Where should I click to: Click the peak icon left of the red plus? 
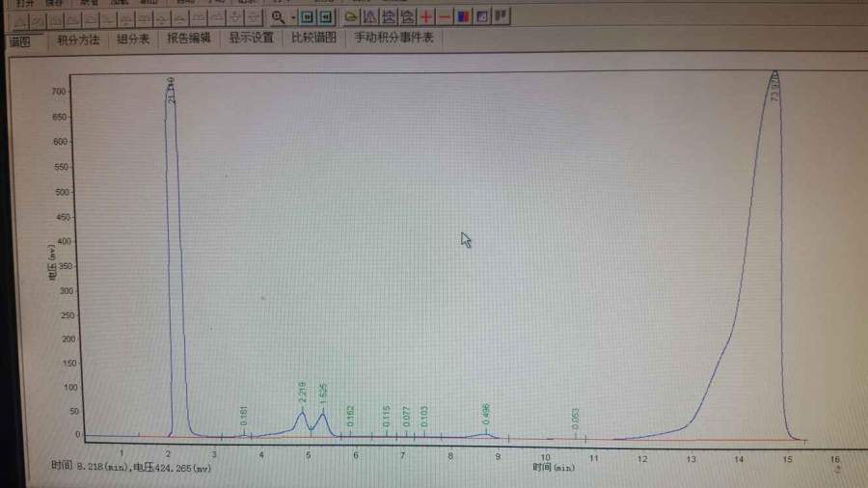tap(407, 17)
